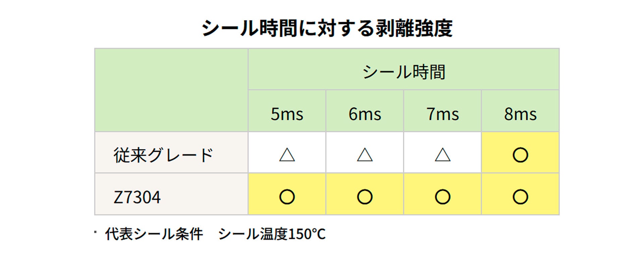Select the 従来グレード row label
The image size is (644, 260).
click(x=163, y=155)
